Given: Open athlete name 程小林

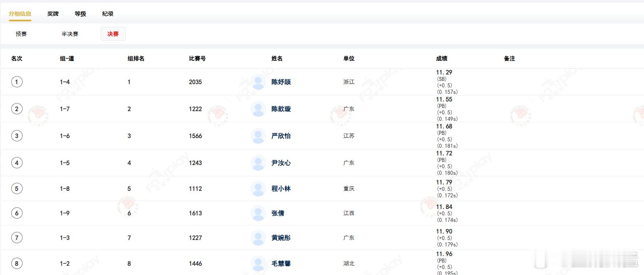Looking at the screenshot, I should pos(281,188).
